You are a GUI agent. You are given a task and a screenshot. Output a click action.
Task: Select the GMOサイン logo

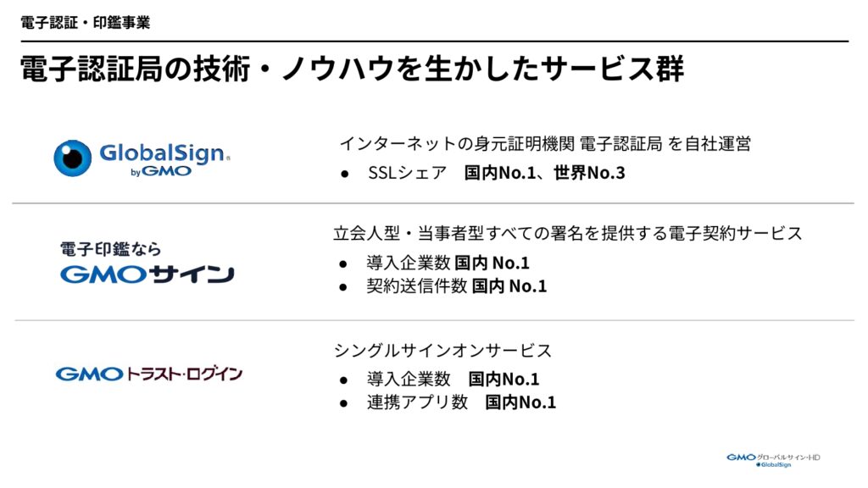[147, 274]
